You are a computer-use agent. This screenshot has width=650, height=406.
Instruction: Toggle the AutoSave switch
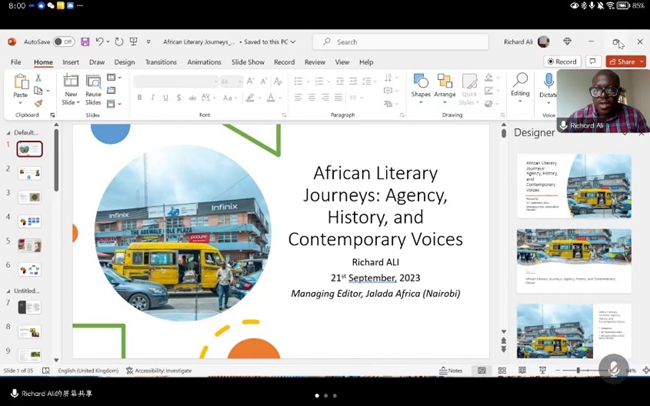coord(63,42)
